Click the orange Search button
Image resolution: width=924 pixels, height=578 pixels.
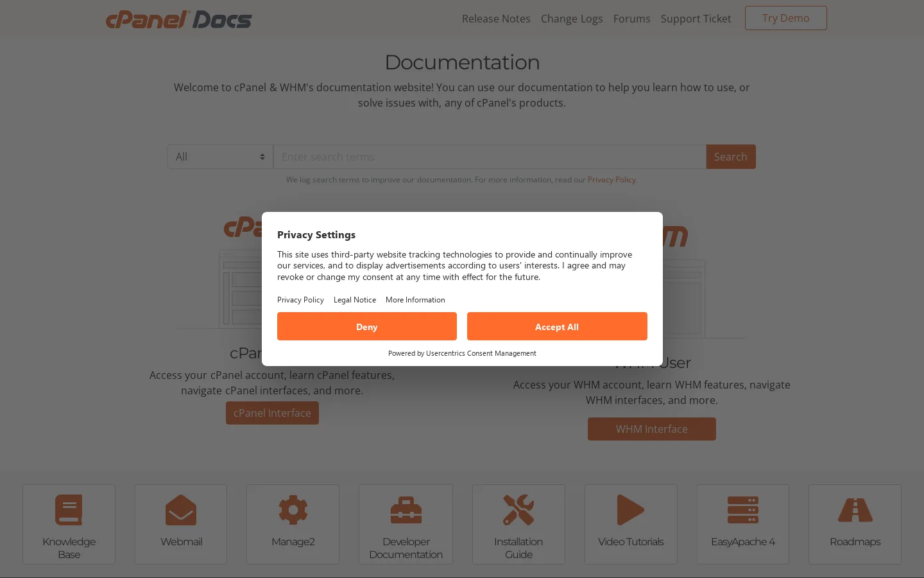pos(731,157)
